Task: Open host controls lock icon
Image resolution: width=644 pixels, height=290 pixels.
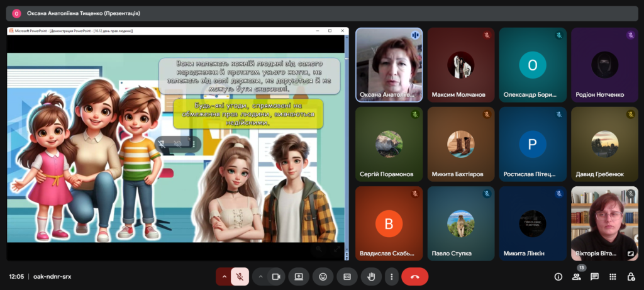Action: point(631,277)
